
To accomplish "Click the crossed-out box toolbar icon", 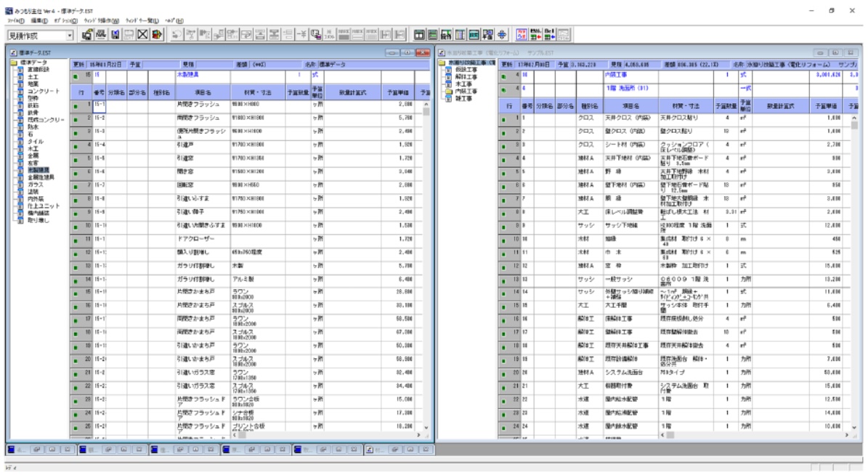I will [x=143, y=35].
